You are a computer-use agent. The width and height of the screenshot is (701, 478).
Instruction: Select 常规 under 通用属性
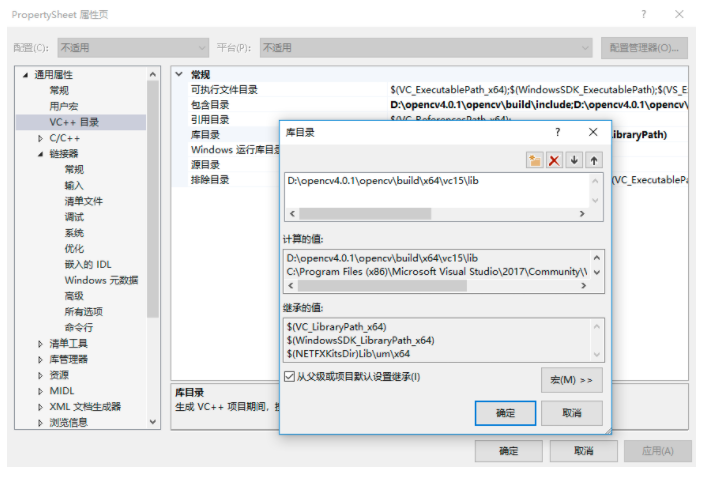click(59, 91)
